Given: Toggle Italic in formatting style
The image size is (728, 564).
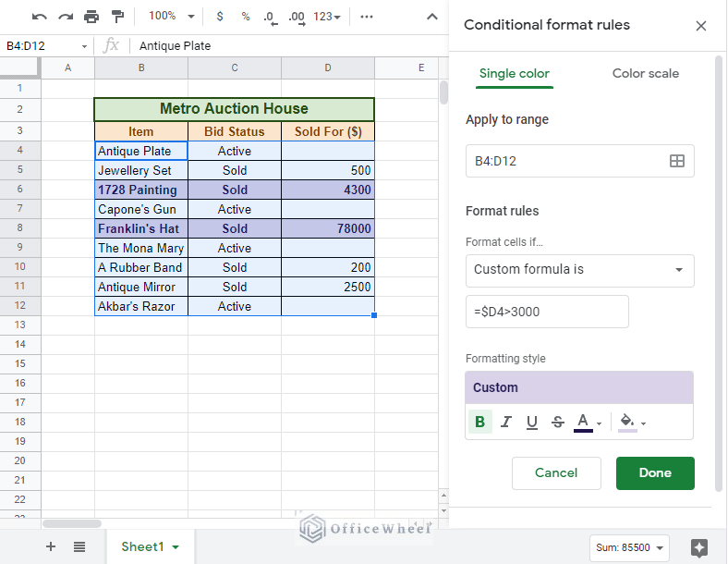Looking at the screenshot, I should point(505,423).
